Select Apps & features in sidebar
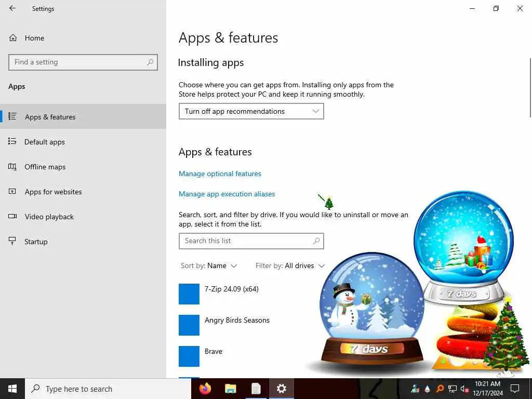Viewport: 532px width, 399px height. (x=83, y=117)
